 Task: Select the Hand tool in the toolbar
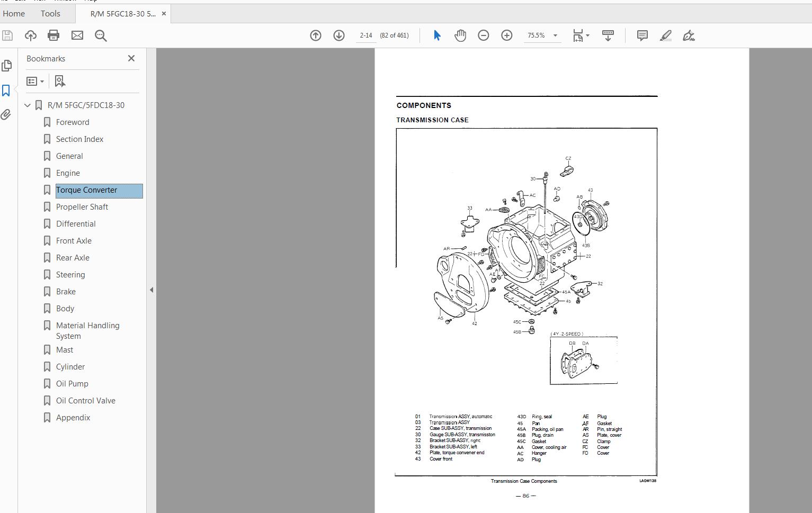point(460,35)
